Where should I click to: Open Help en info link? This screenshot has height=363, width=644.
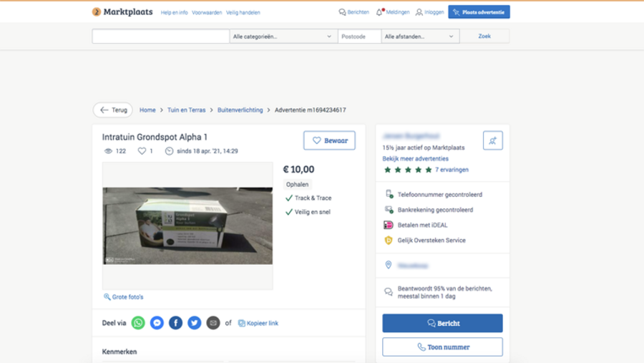174,13
